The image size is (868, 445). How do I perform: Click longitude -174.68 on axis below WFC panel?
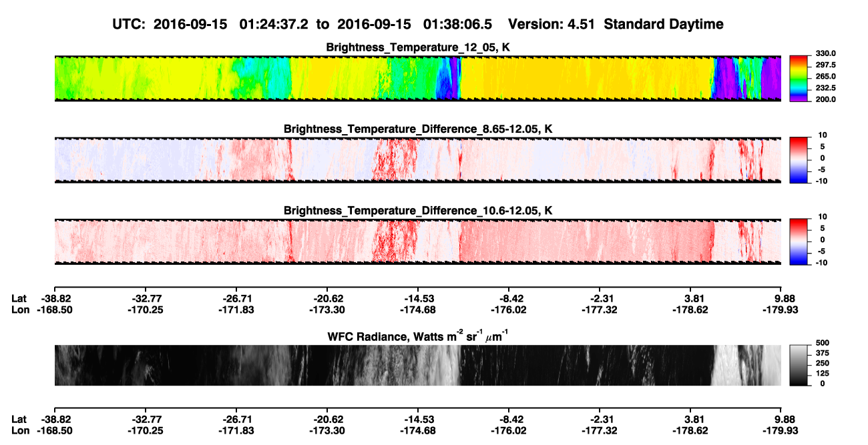[x=417, y=430]
